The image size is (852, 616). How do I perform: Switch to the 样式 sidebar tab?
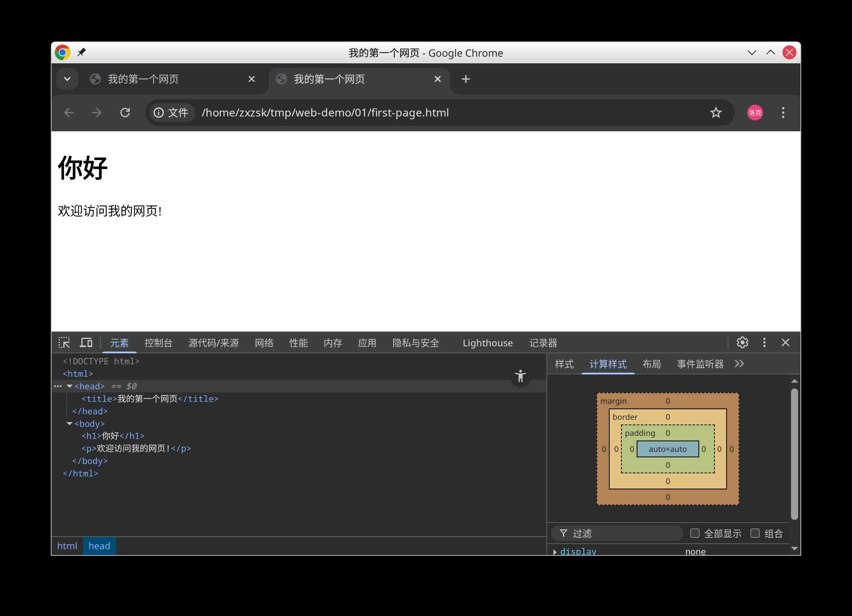(x=564, y=364)
